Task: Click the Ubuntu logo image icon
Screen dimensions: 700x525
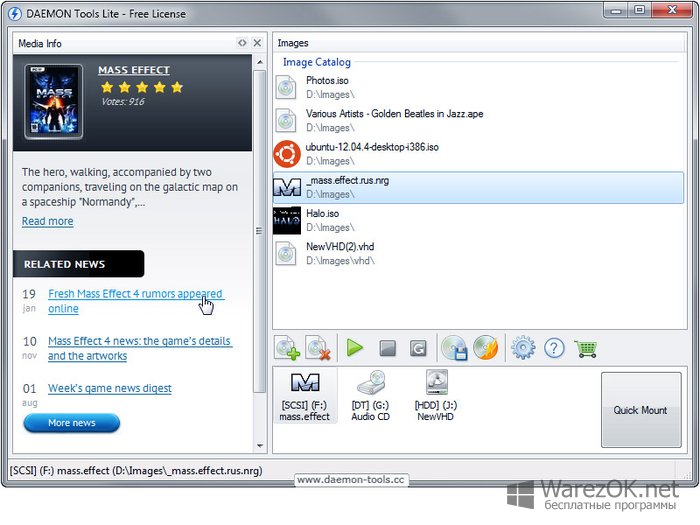Action: point(287,154)
